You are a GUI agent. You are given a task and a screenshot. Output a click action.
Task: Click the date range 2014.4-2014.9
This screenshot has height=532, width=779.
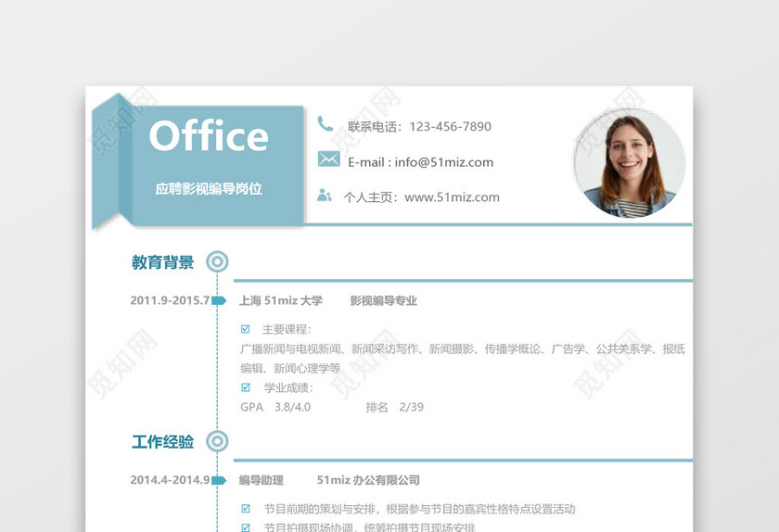coord(170,480)
